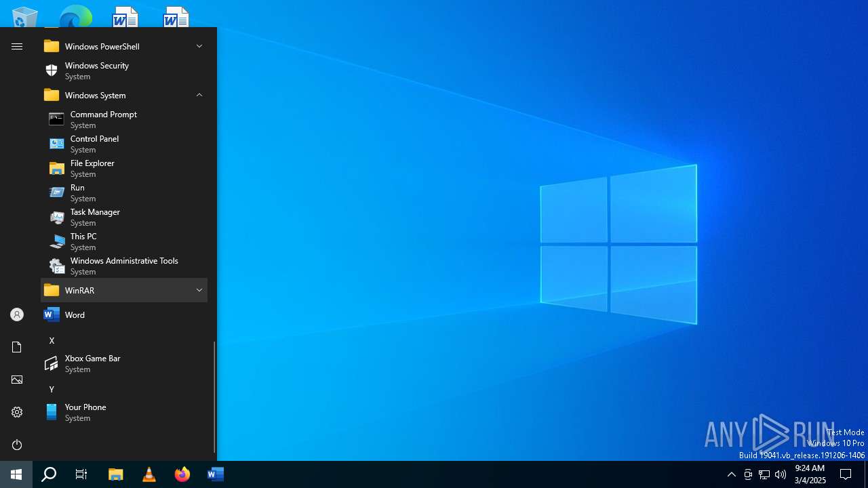Open This PC entry
This screenshot has height=488, width=868.
[x=124, y=241]
